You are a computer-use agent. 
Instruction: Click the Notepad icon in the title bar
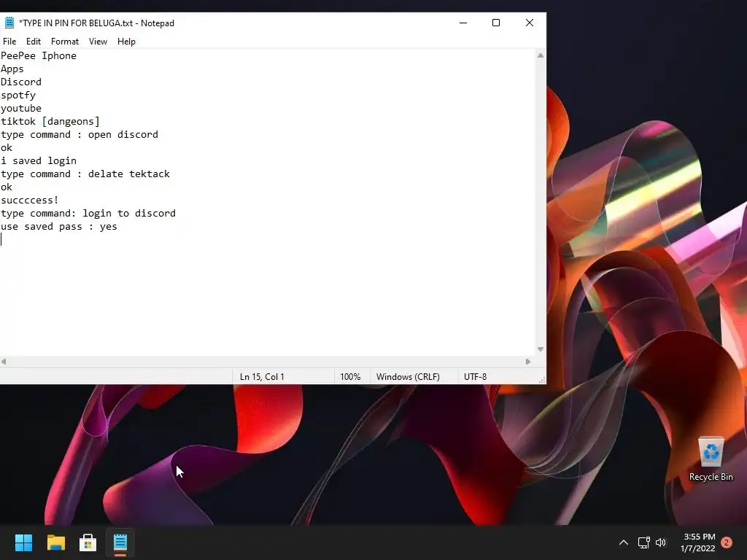[x=9, y=23]
